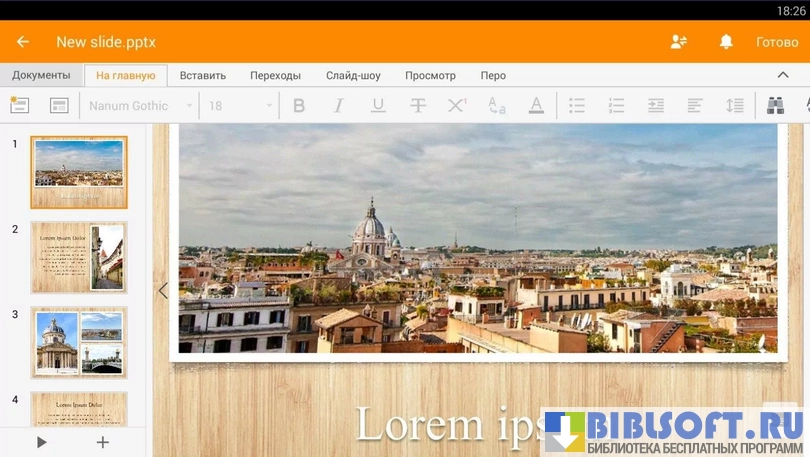Toggle bold formatting

click(x=298, y=105)
